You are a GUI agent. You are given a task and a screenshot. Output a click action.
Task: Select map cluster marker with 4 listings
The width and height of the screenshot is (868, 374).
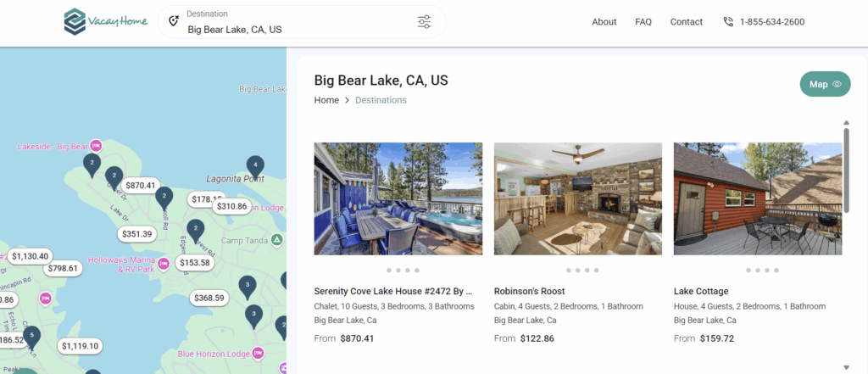(253, 165)
